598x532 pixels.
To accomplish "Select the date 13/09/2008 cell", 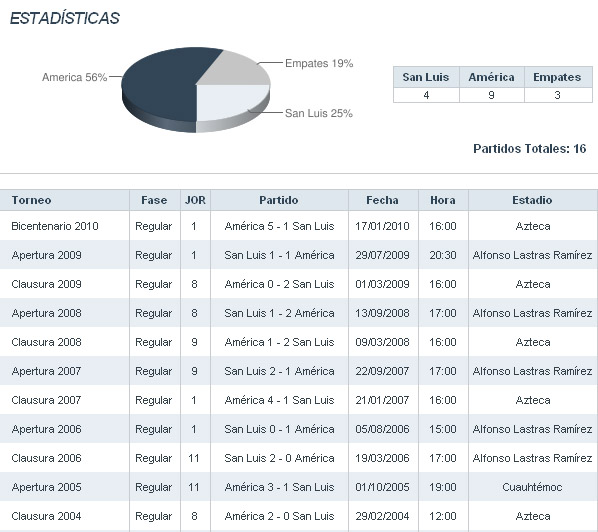I will pos(383,313).
